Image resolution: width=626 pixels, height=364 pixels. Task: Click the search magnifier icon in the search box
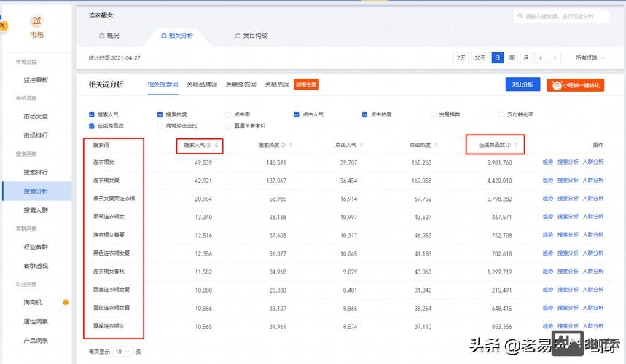coord(520,16)
